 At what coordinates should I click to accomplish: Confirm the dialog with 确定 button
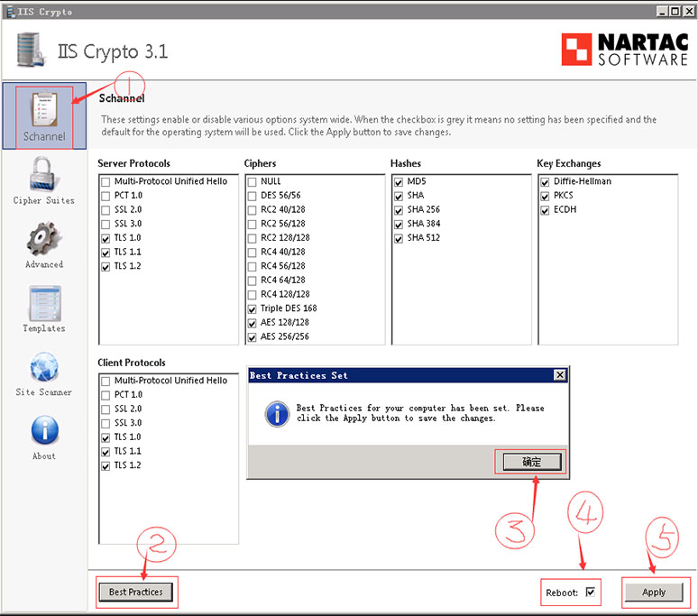(531, 462)
